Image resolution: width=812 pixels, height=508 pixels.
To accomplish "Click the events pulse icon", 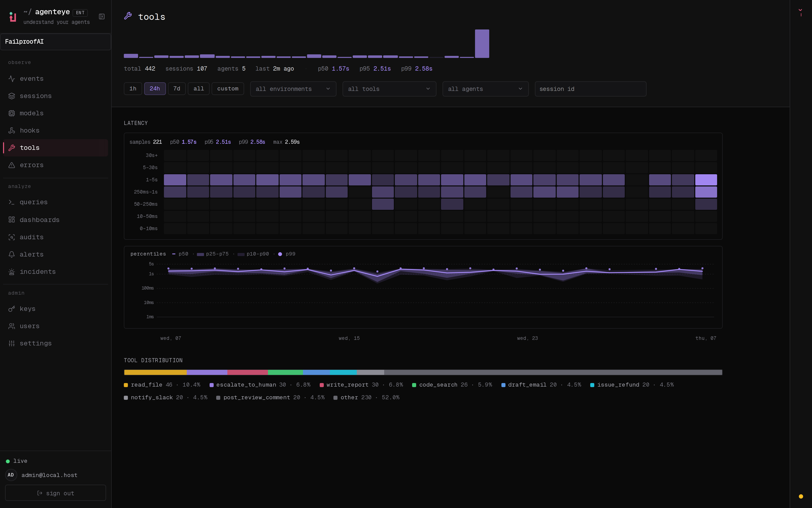I will point(12,79).
